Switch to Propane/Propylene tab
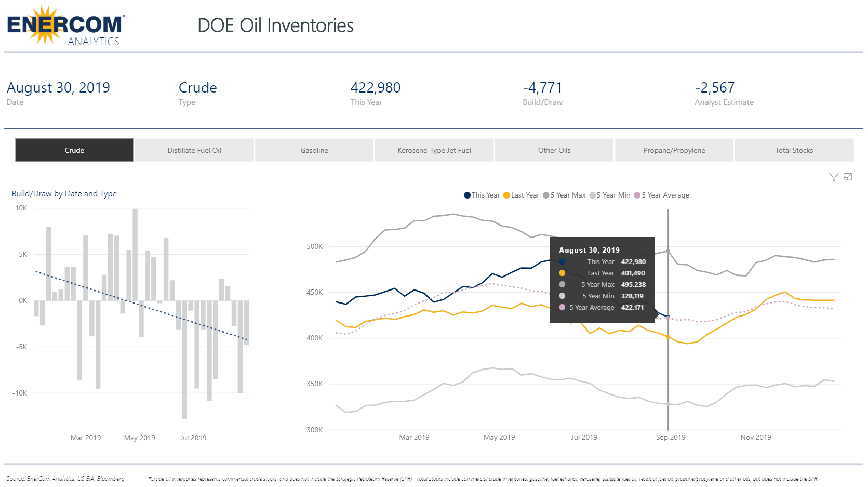Viewport: 868px width, 487px height. click(x=674, y=150)
